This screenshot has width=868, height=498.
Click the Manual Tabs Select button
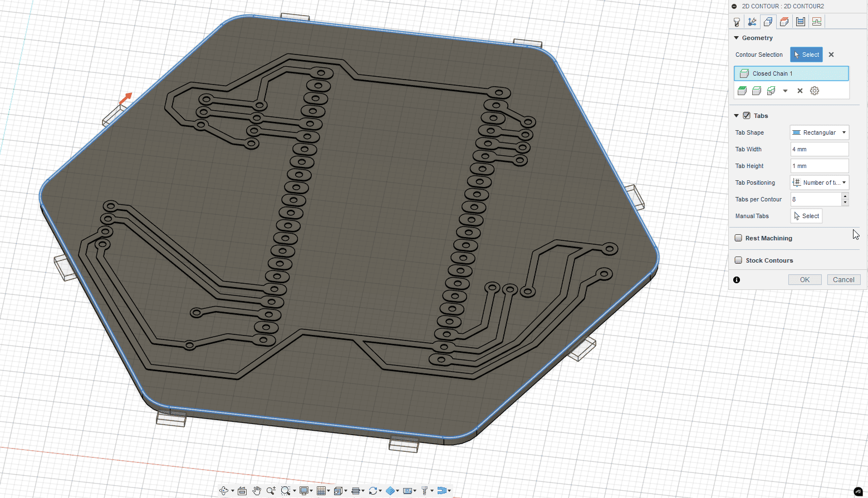[x=806, y=216]
